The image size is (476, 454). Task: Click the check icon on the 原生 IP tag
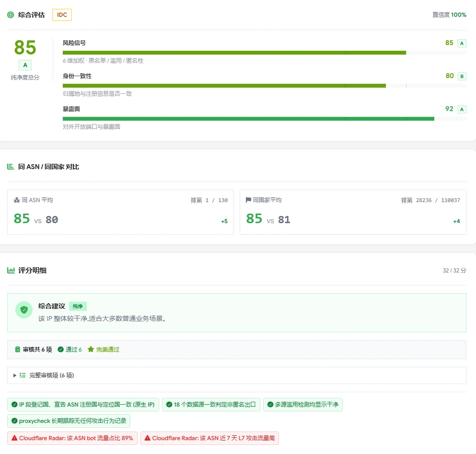coord(14,404)
